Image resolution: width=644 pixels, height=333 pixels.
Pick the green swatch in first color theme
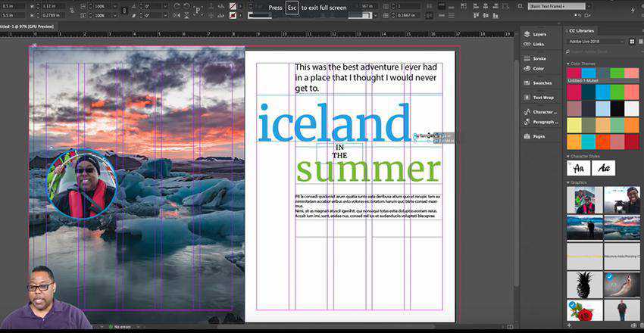point(617,73)
